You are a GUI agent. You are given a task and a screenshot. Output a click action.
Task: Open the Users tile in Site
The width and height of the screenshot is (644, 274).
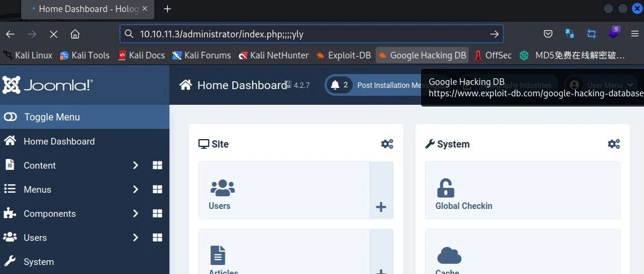(x=284, y=190)
